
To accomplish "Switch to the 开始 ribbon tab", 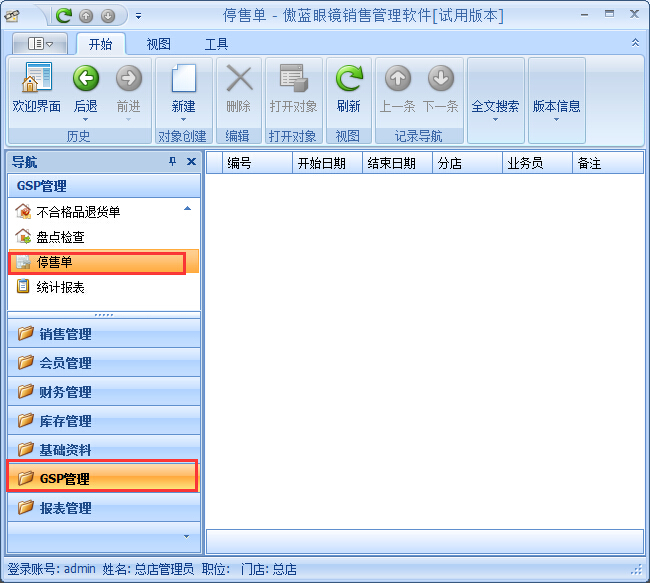I will click(101, 44).
